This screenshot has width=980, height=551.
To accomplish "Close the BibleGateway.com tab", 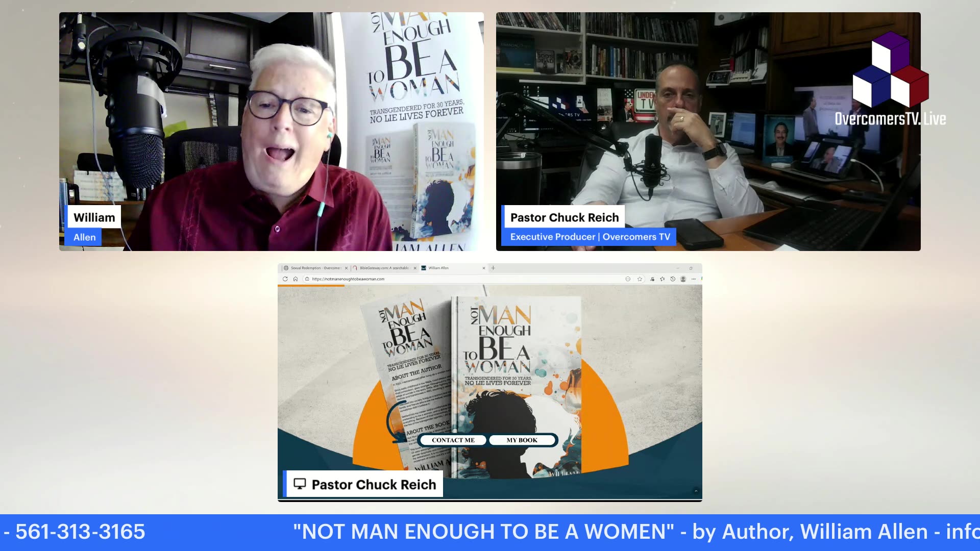I will tap(415, 268).
